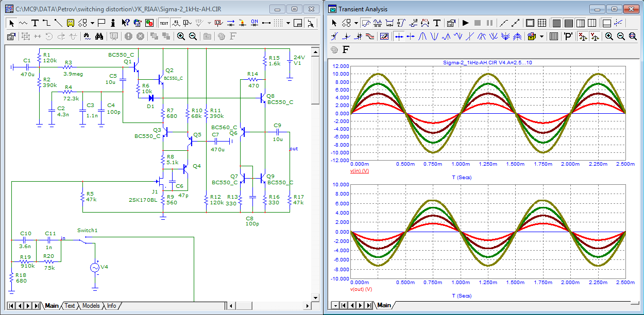
Task: Click the v(out) (V) plot label
Action: tap(361, 289)
